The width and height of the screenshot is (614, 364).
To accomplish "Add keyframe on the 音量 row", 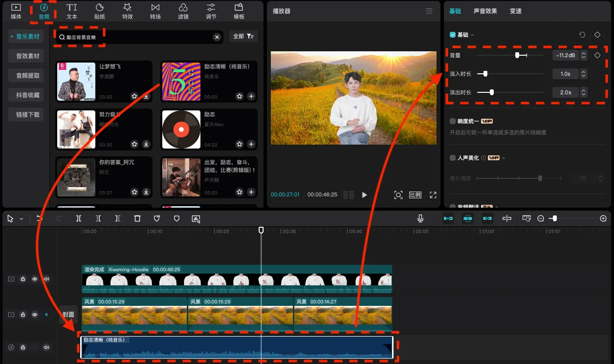I will [x=597, y=55].
